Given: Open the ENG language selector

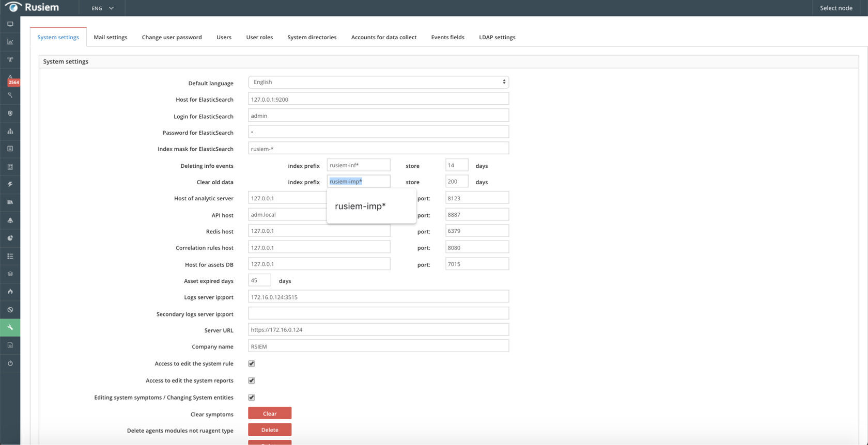Looking at the screenshot, I should point(102,8).
